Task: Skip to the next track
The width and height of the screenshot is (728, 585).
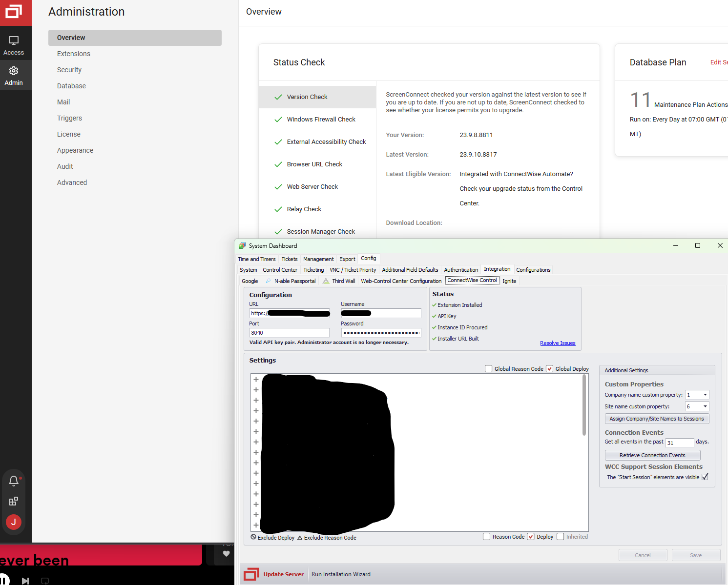Action: tap(25, 580)
